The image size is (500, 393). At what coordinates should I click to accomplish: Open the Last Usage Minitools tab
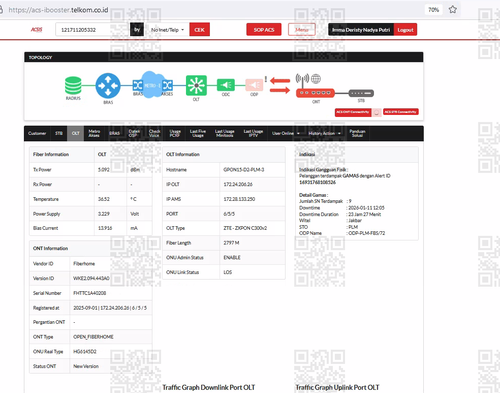click(x=224, y=133)
